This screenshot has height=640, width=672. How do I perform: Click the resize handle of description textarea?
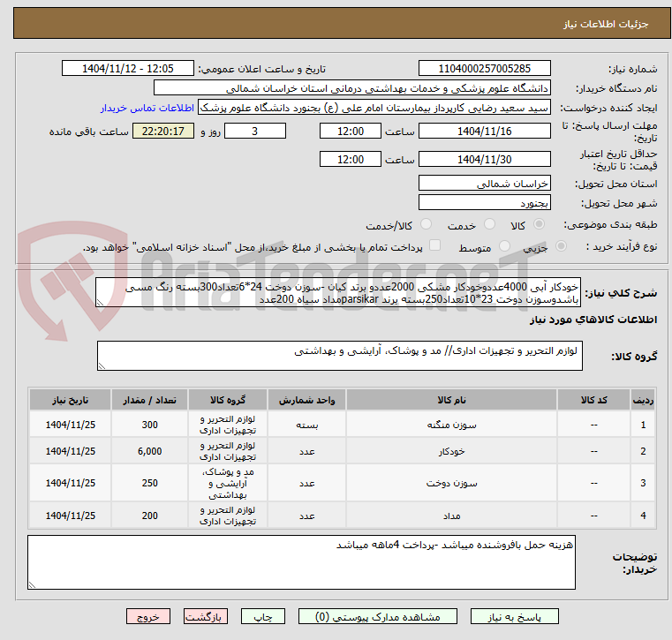(x=100, y=303)
